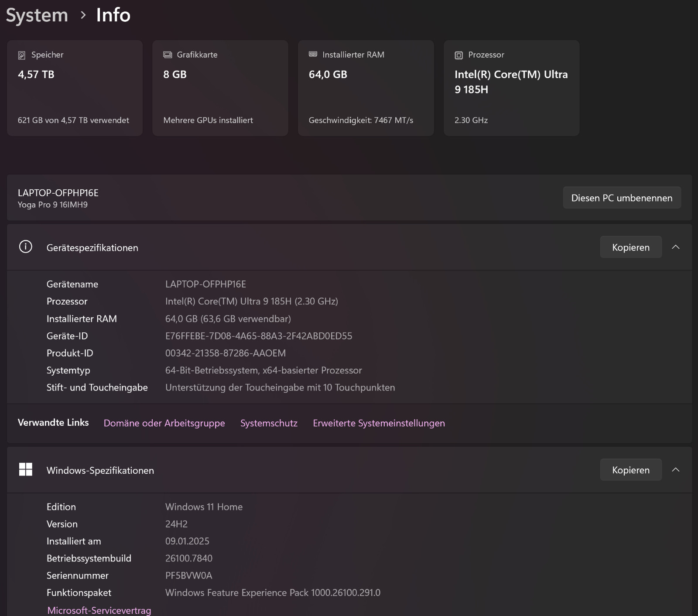
Task: Click the Verwandte Links label
Action: 53,422
